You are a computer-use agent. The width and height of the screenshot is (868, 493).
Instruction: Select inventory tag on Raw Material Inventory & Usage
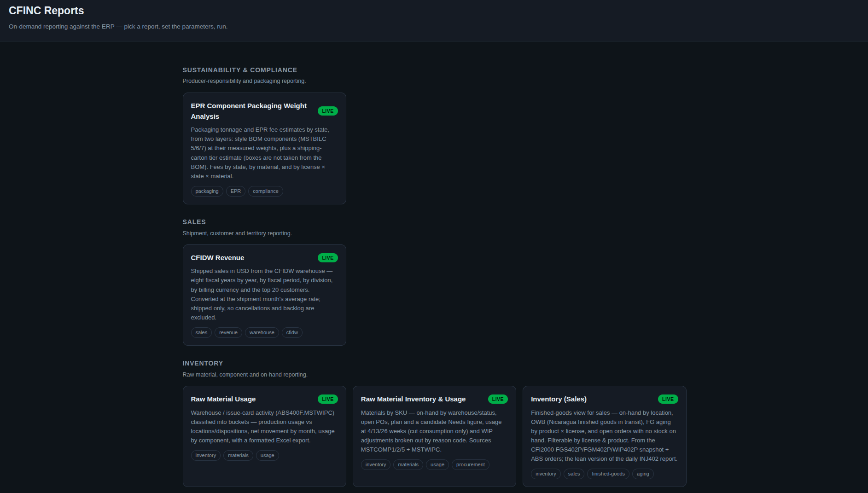376,464
